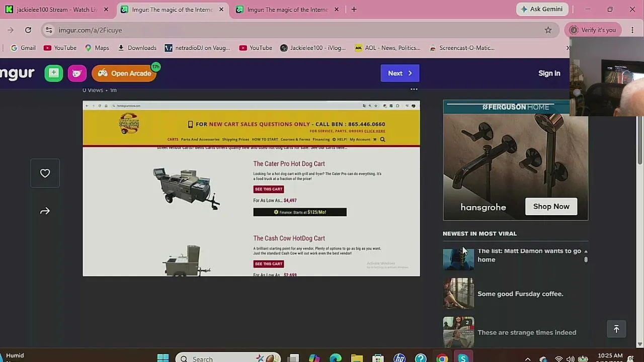
Task: Open the Screencast-O-Matic bookmark
Action: tap(462, 48)
